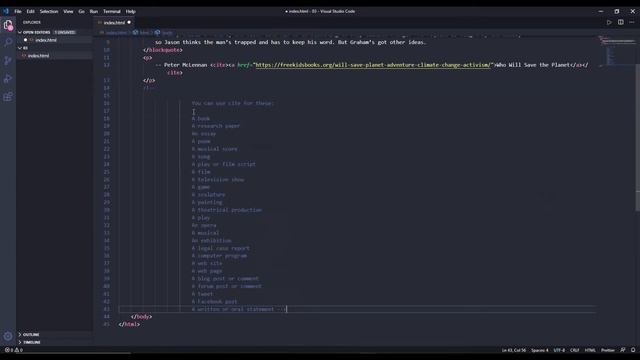
Task: Select index.html in the 03 folder
Action: (38, 56)
